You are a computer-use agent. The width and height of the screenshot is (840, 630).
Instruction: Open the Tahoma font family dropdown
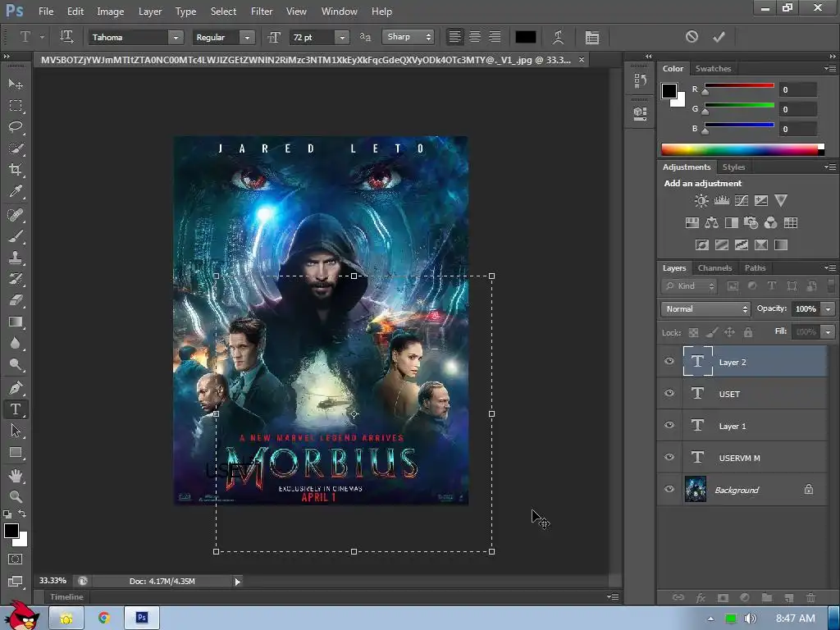(175, 37)
